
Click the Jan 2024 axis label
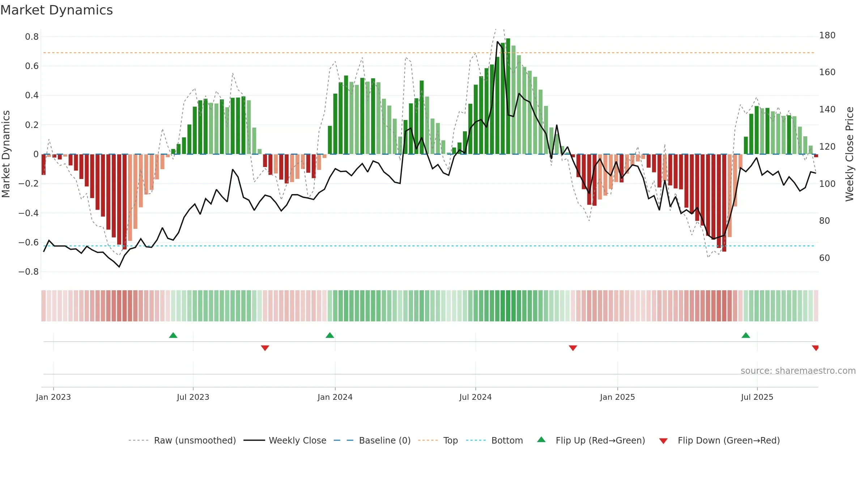(x=335, y=397)
